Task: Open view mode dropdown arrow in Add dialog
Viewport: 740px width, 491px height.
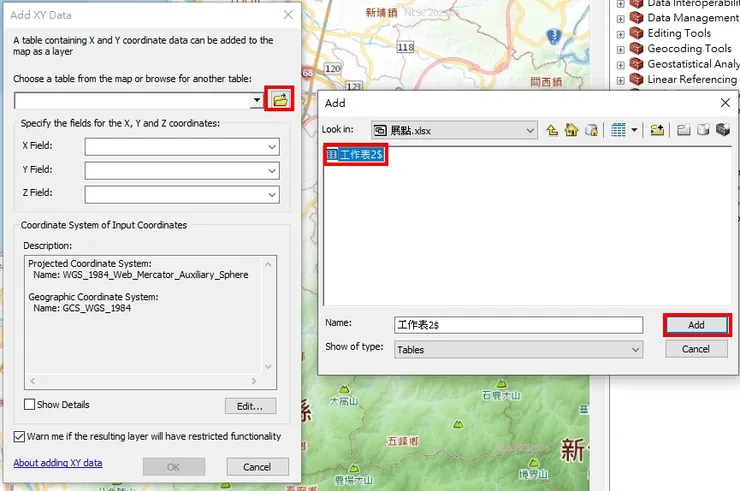Action: coord(634,129)
